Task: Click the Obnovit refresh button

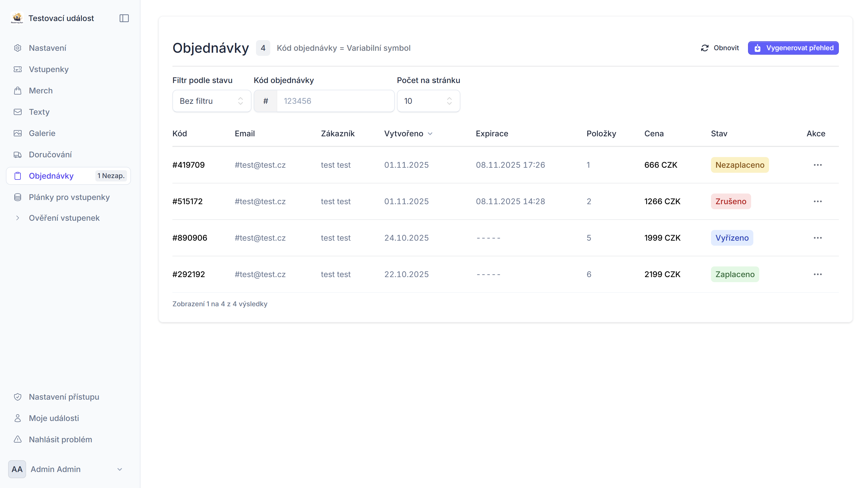Action: [720, 48]
